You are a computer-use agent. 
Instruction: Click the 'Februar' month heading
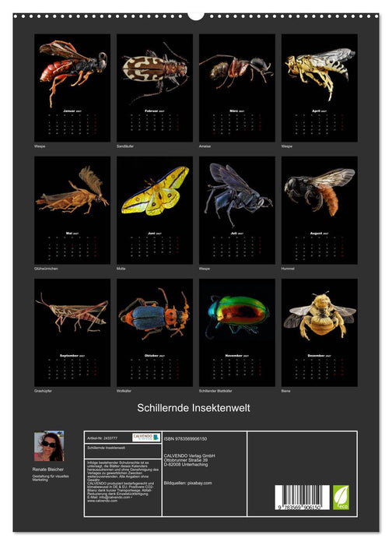[152, 111]
